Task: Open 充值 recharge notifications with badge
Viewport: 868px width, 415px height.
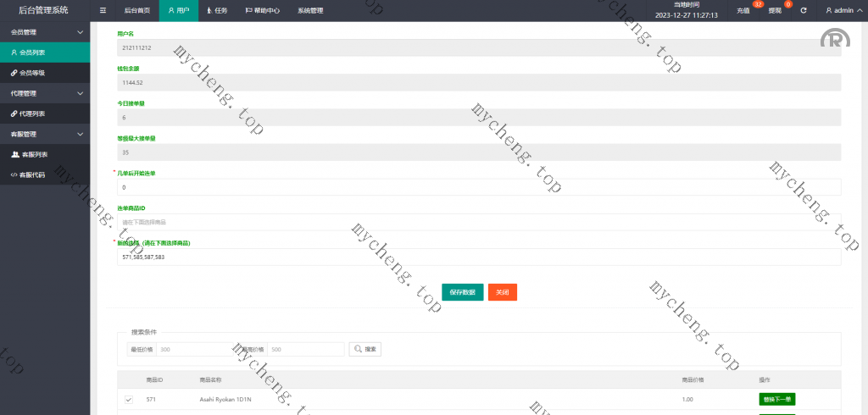Action: pos(743,11)
